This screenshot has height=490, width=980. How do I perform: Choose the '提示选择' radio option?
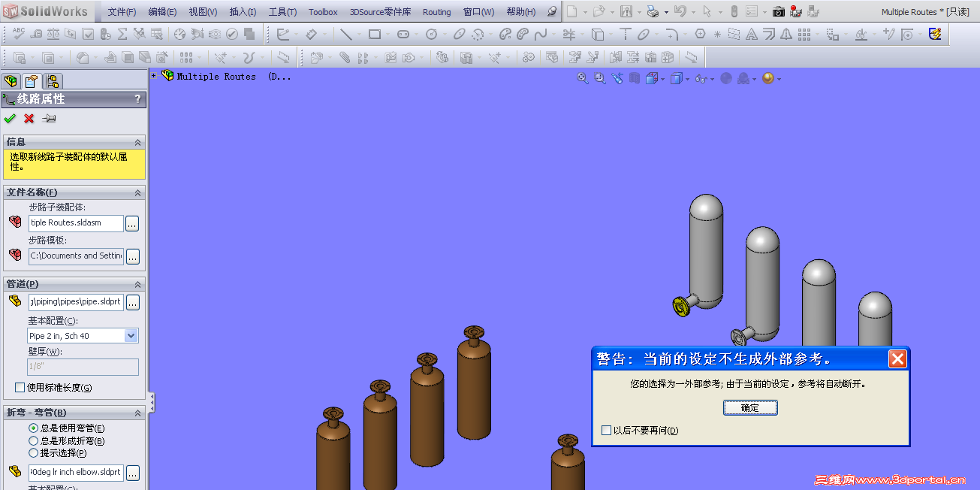[x=33, y=453]
